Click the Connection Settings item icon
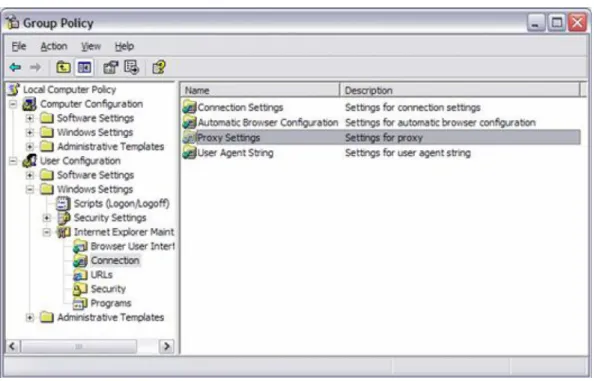 [x=189, y=107]
